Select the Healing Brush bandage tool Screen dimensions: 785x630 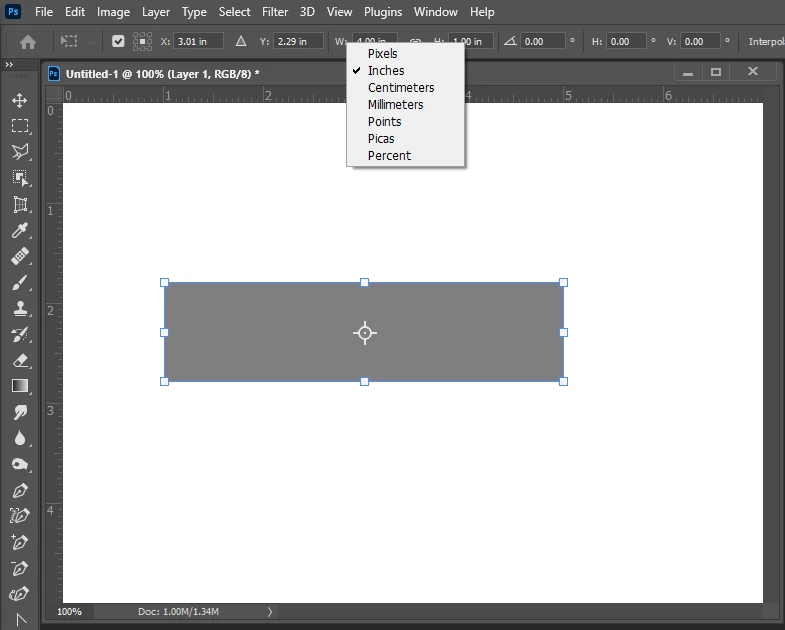coord(20,256)
